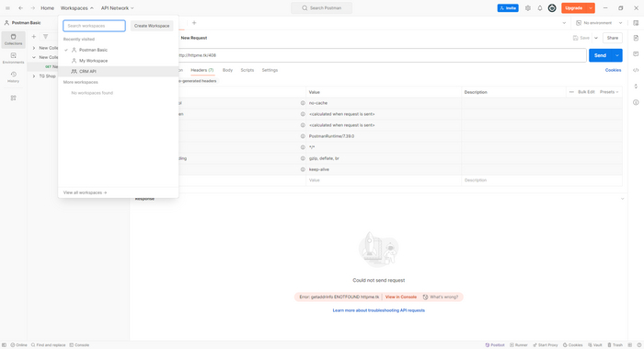Open the settings gear icon
The image size is (644, 349).
[x=528, y=7]
